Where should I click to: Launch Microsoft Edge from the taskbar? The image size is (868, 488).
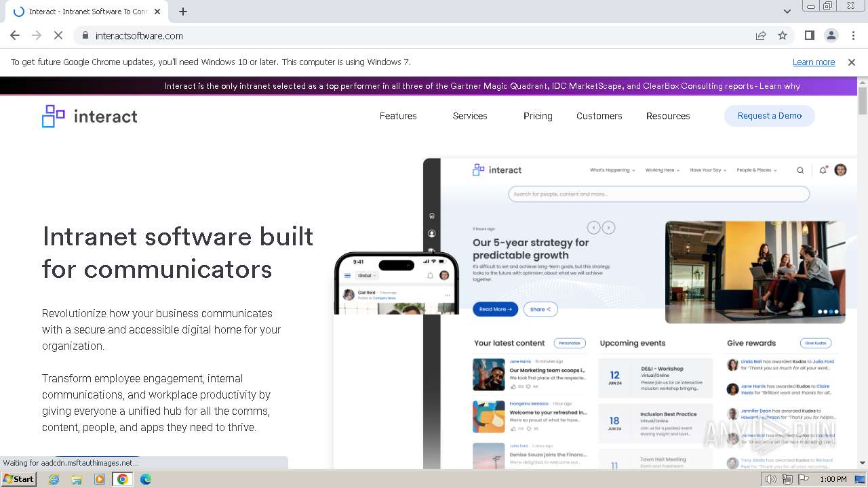click(146, 479)
